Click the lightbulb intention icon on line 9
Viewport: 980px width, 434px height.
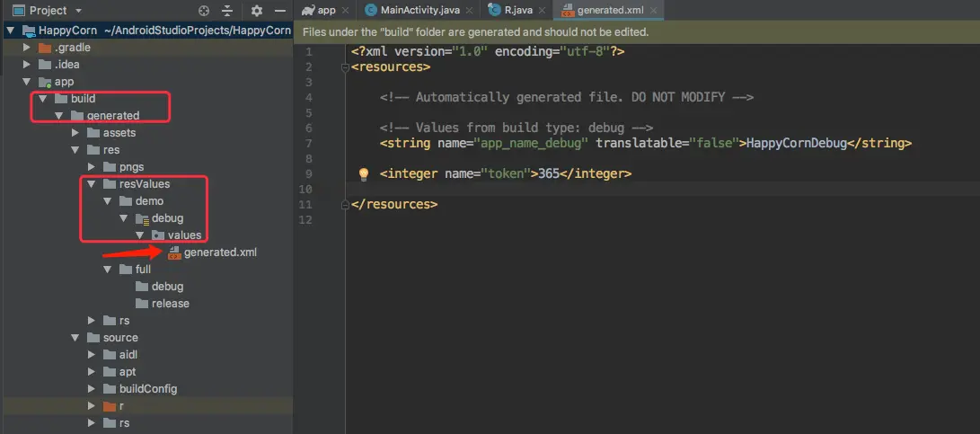coord(364,173)
